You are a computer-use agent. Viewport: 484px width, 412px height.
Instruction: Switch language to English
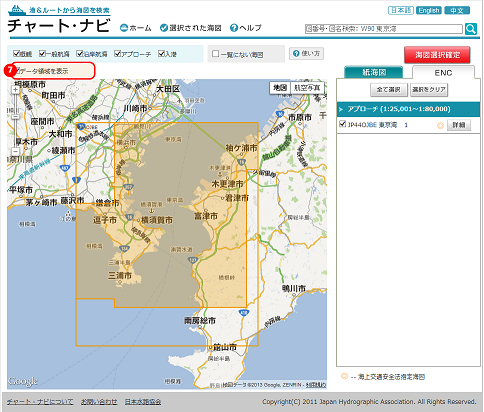(429, 10)
